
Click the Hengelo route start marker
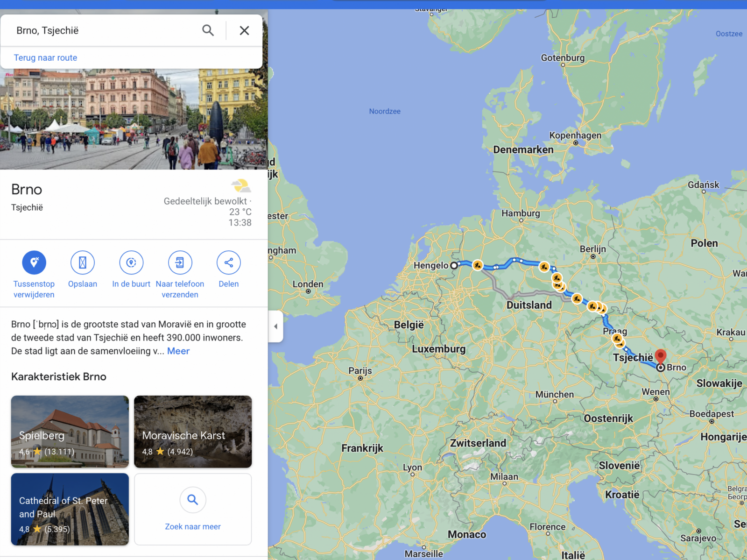[454, 265]
